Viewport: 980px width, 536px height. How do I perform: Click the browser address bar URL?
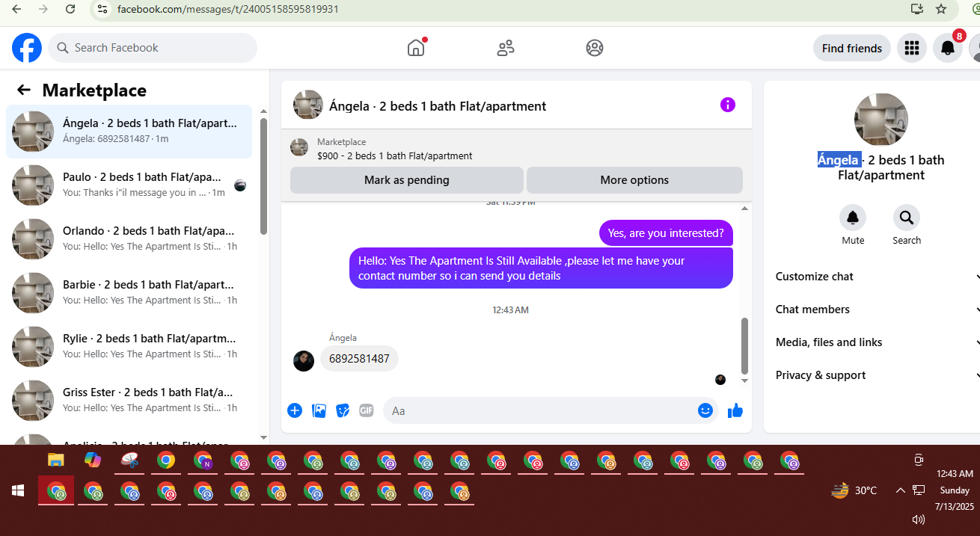pos(228,9)
